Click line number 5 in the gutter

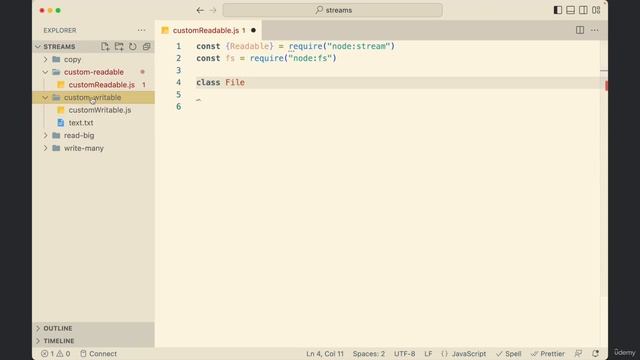pos(178,95)
